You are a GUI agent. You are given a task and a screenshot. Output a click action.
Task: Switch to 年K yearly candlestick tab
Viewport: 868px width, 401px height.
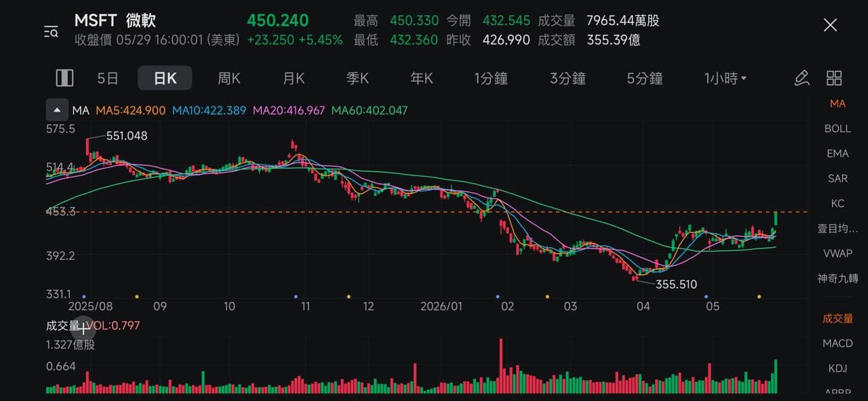[421, 79]
